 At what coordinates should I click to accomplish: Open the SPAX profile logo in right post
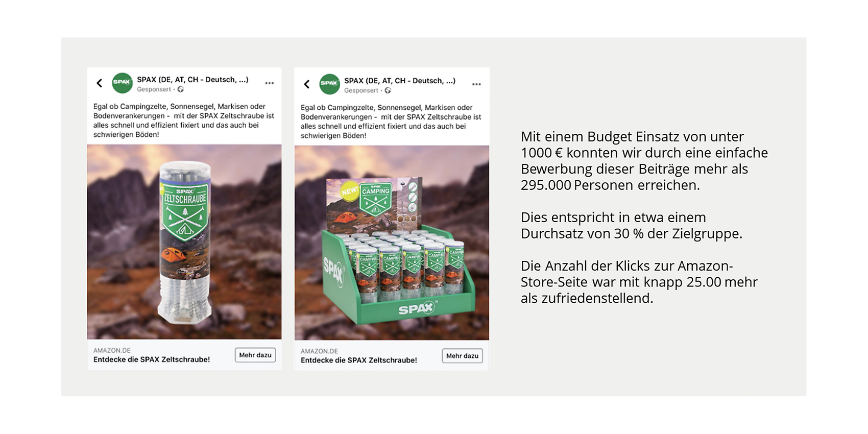[x=329, y=84]
